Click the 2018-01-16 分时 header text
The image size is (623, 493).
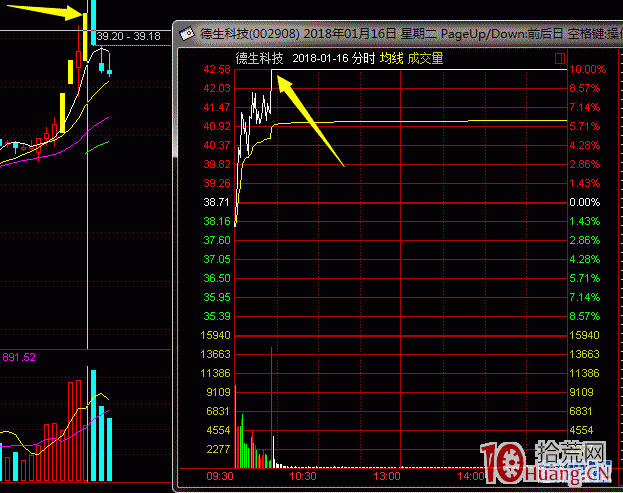click(334, 58)
